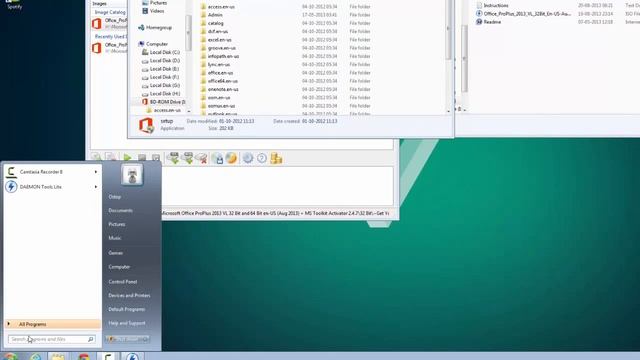Open Help and Support
Image resolution: width=640 pixels, height=360 pixels.
pos(127,323)
